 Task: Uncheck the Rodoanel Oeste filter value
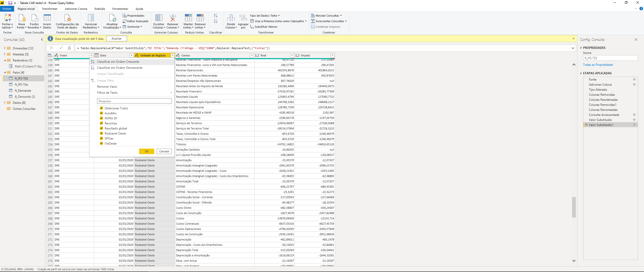(101, 133)
